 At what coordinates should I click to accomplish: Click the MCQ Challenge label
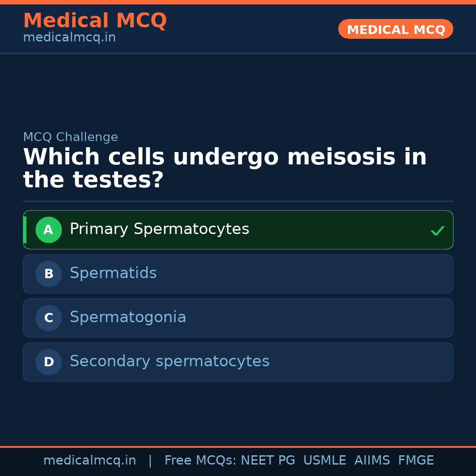[71, 137]
